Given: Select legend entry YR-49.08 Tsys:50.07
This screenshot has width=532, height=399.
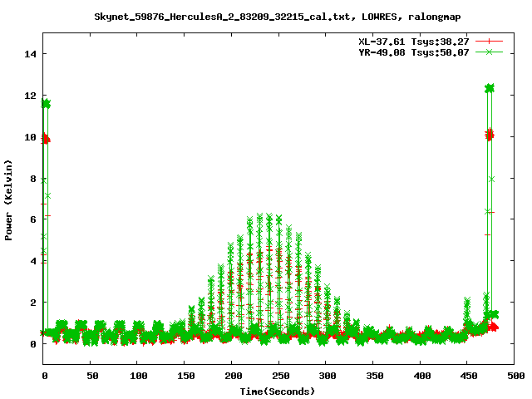Looking at the screenshot, I should [414, 52].
